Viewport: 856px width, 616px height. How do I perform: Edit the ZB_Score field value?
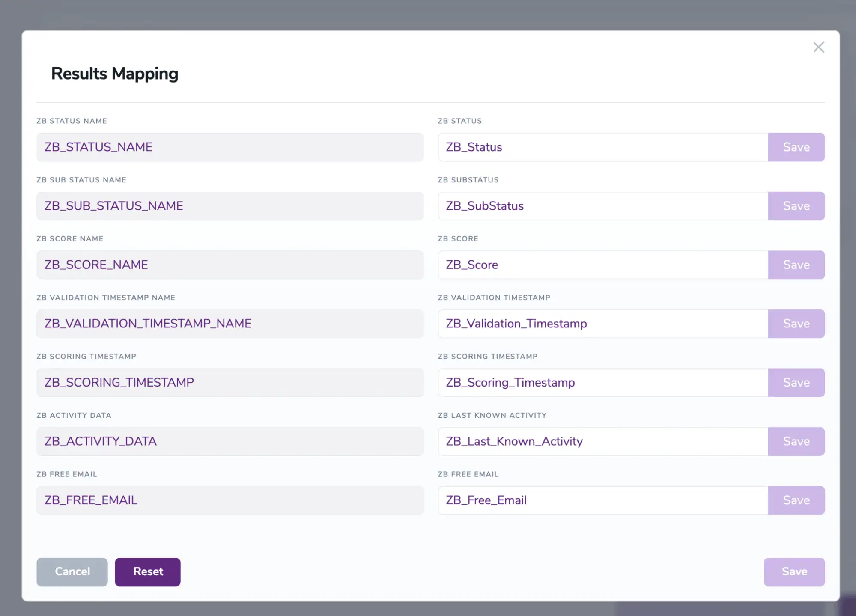click(x=599, y=265)
